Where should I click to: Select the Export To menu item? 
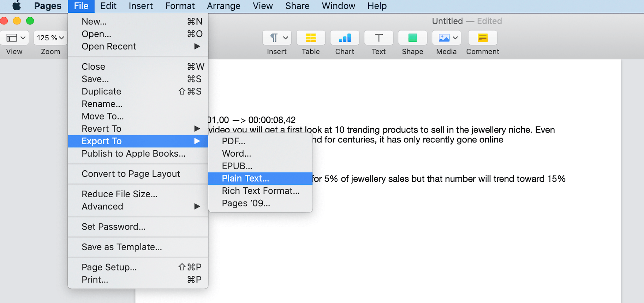coord(138,141)
